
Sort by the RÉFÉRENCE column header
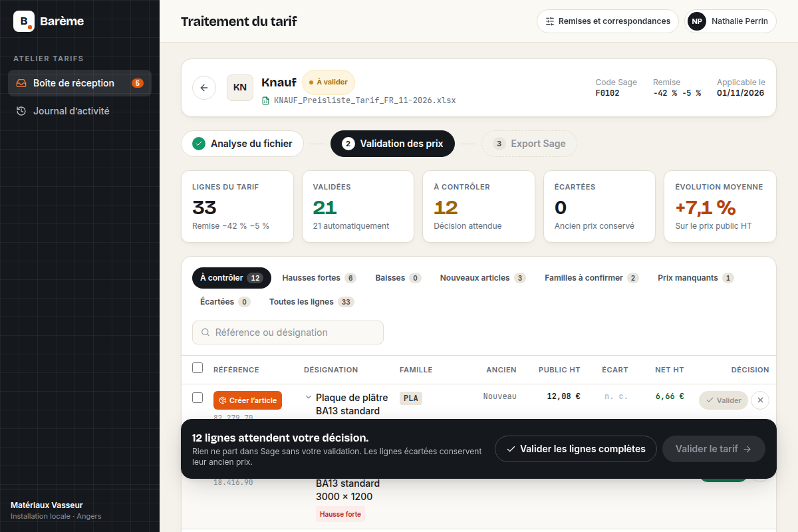tap(236, 370)
